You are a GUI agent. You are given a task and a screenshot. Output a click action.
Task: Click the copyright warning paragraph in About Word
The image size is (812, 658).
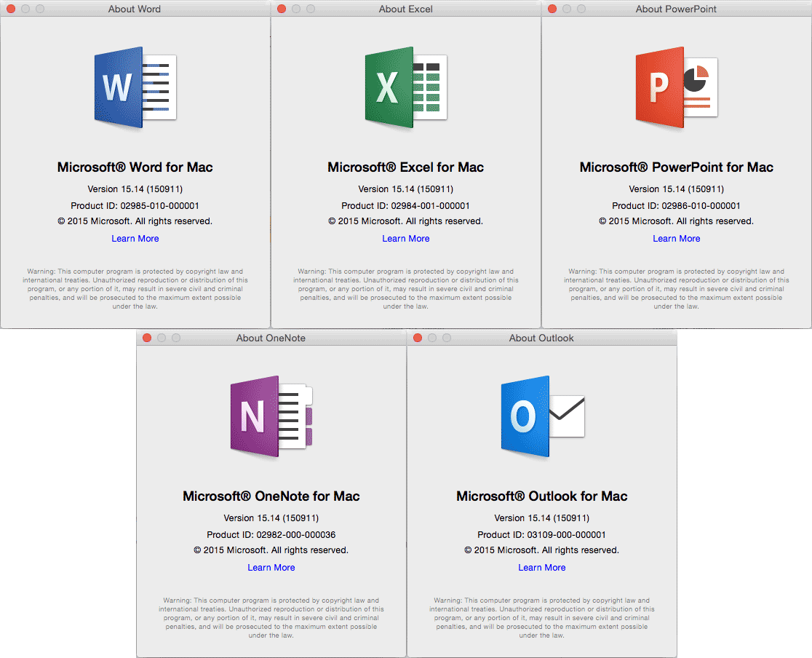click(x=135, y=289)
